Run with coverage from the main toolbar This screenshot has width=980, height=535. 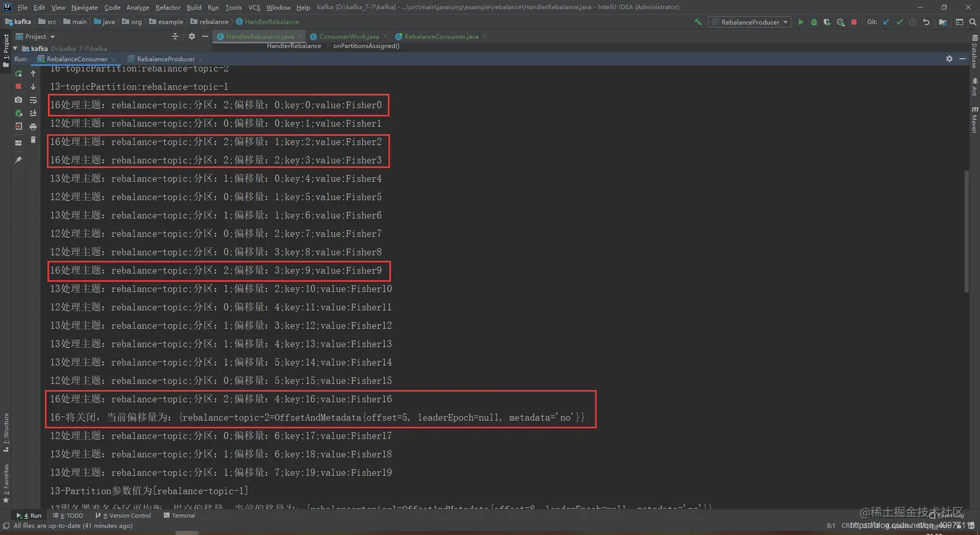pyautogui.click(x=827, y=22)
